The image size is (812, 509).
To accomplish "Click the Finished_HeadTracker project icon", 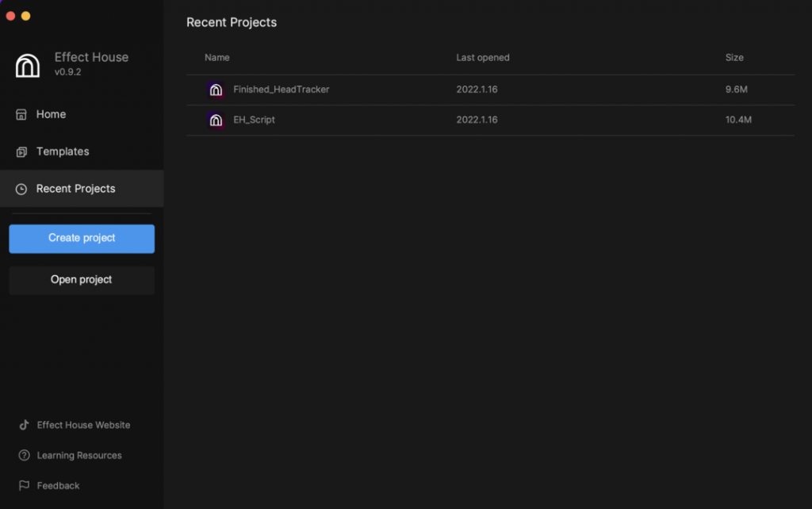I will click(216, 90).
